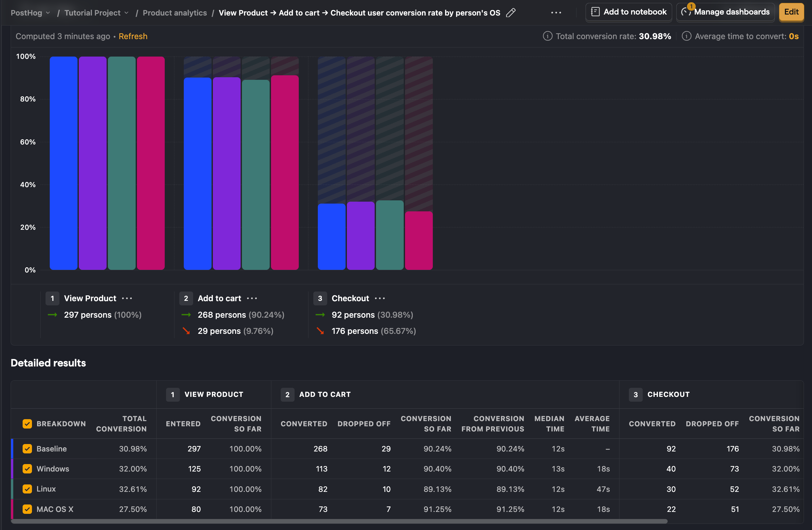Open Manage dashboards

[x=725, y=12]
